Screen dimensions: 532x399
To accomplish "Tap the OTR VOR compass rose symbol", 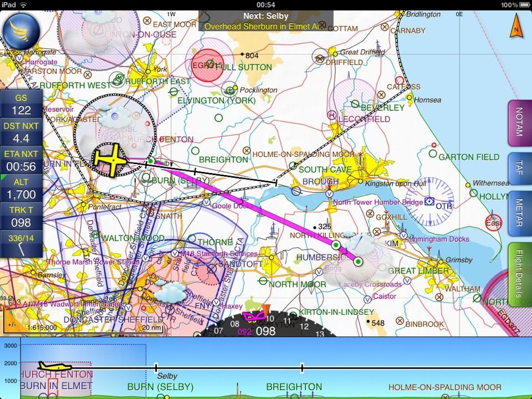I will click(429, 201).
